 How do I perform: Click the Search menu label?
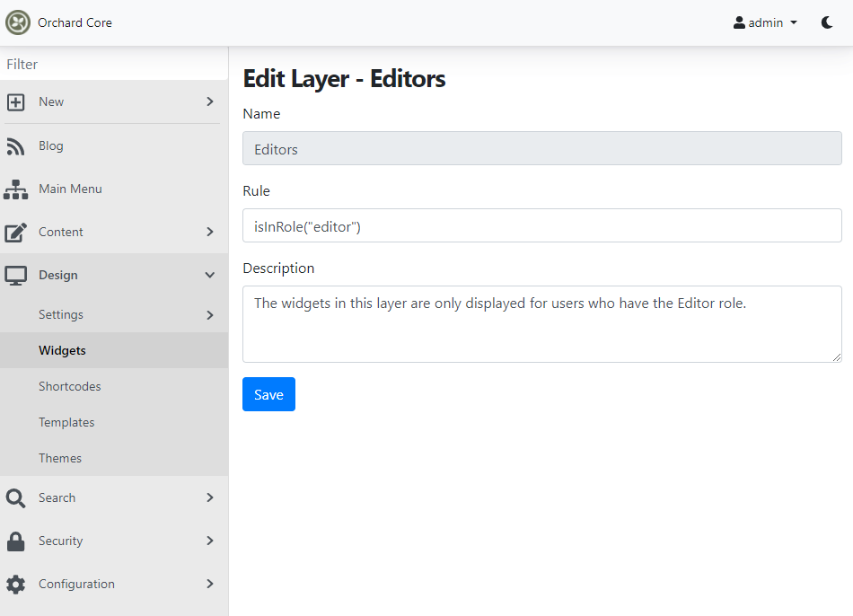[x=57, y=497]
